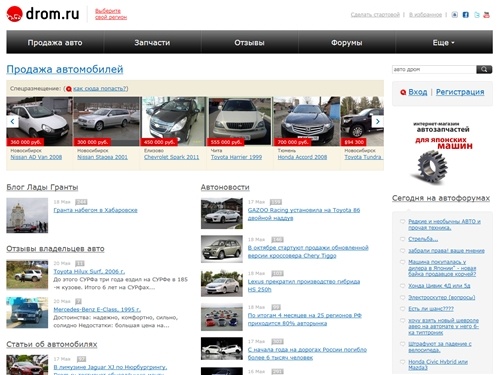Open the Toyota Tundra photo

[x=362, y=121]
